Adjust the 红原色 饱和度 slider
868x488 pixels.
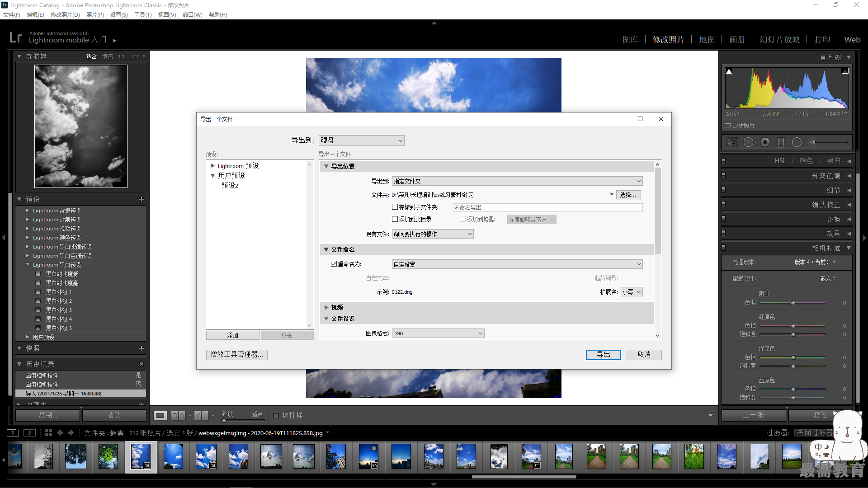pos(793,334)
